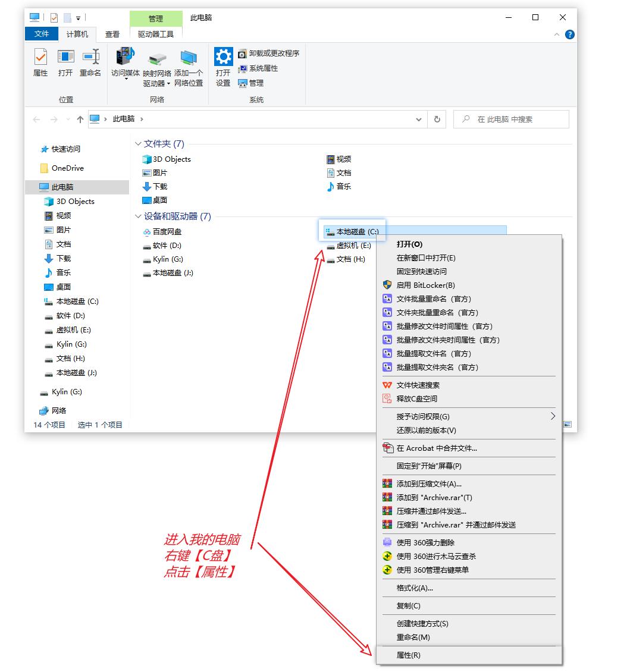Open the File (文件) tab
The width and height of the screenshot is (630, 672).
[x=41, y=34]
